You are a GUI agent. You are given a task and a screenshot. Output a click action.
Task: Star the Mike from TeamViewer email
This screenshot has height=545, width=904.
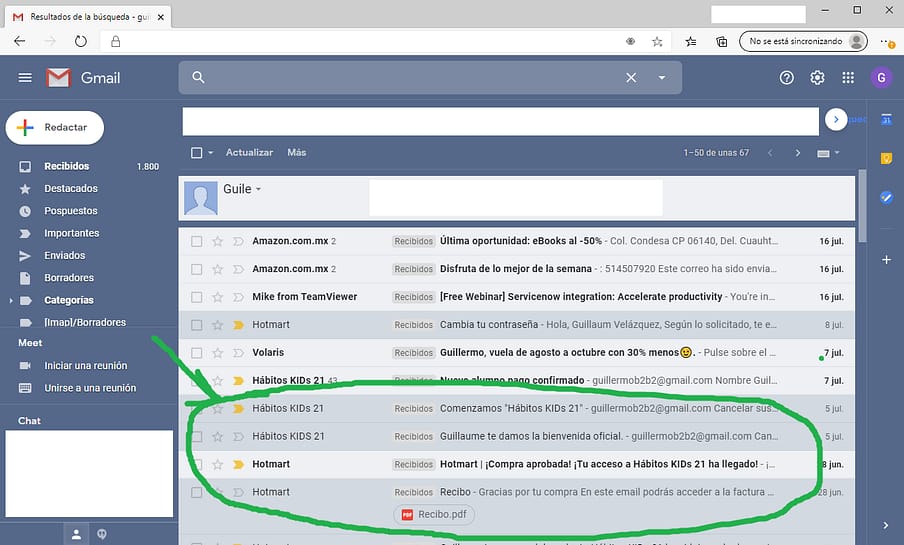pyautogui.click(x=217, y=297)
